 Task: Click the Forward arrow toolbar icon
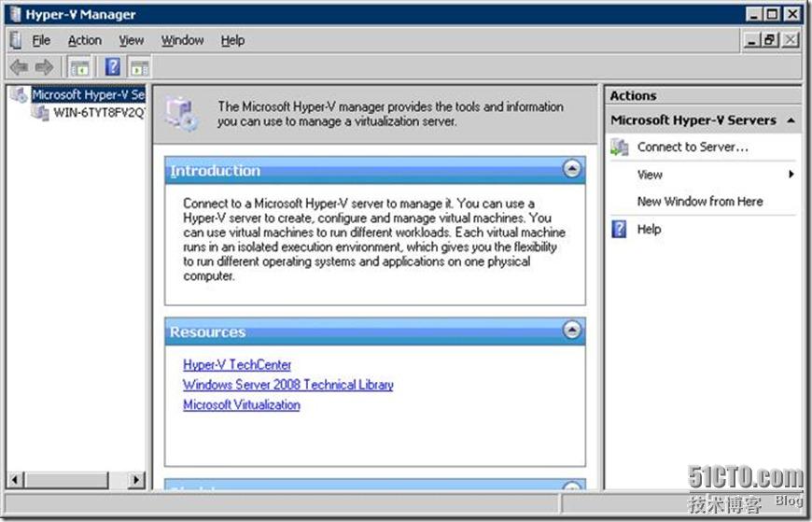pyautogui.click(x=44, y=67)
